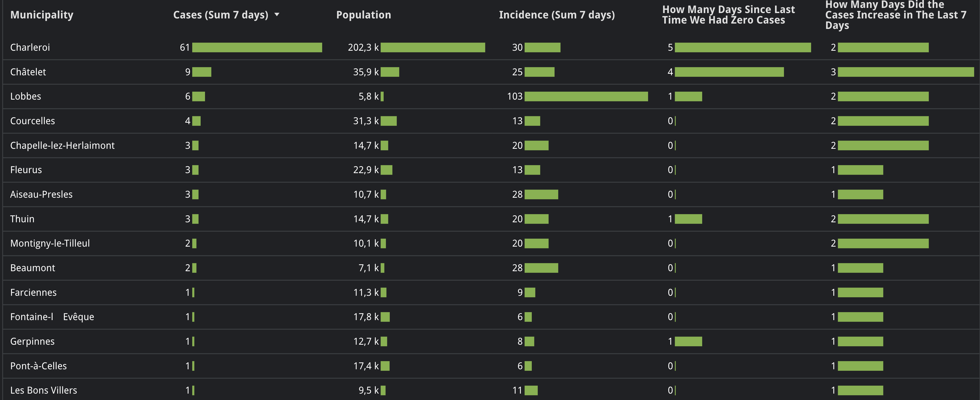Click Châtelet cases-increase days bar

(906, 72)
